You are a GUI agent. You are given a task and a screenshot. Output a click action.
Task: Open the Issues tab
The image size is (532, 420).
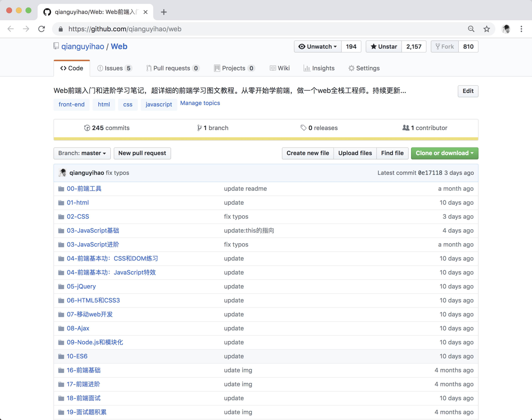(x=115, y=68)
